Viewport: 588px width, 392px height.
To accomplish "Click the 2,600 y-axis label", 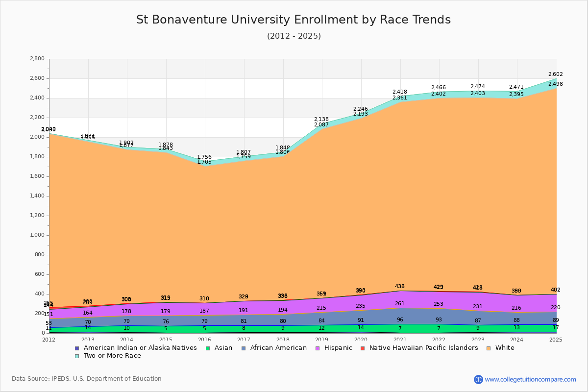I will coord(37,78).
